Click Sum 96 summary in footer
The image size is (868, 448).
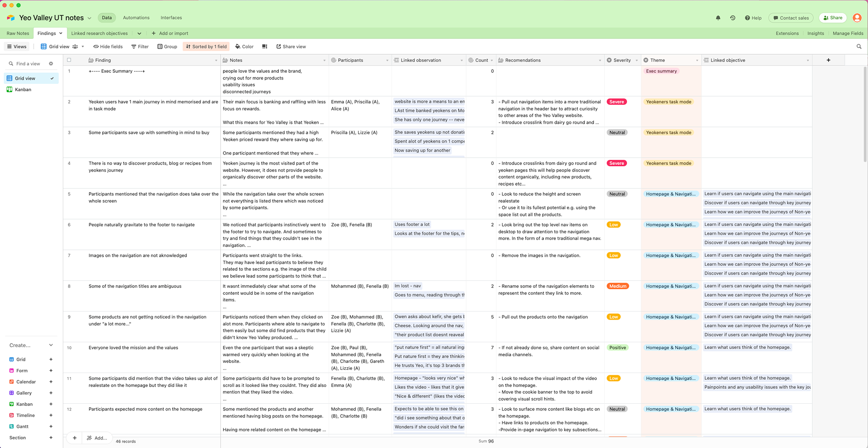pos(486,441)
